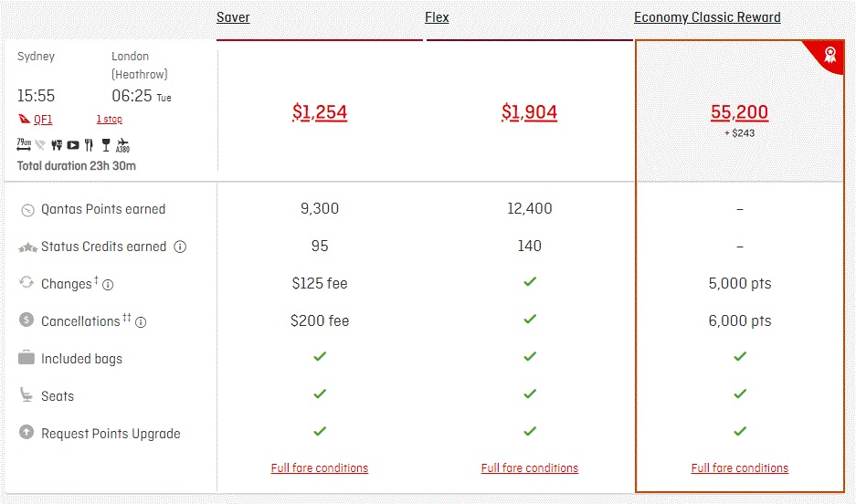856x504 pixels.
Task: Select the $1,904 Flex fare price
Action: pos(530,112)
